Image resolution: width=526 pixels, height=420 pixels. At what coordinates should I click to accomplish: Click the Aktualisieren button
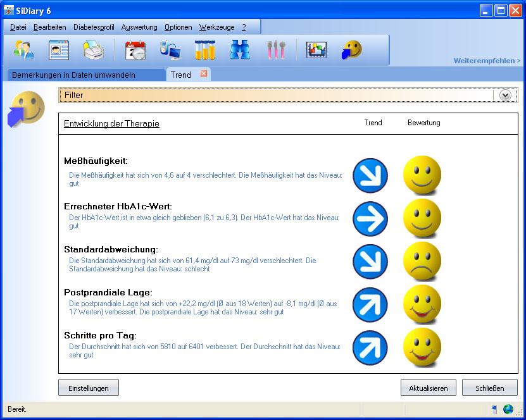tap(429, 388)
